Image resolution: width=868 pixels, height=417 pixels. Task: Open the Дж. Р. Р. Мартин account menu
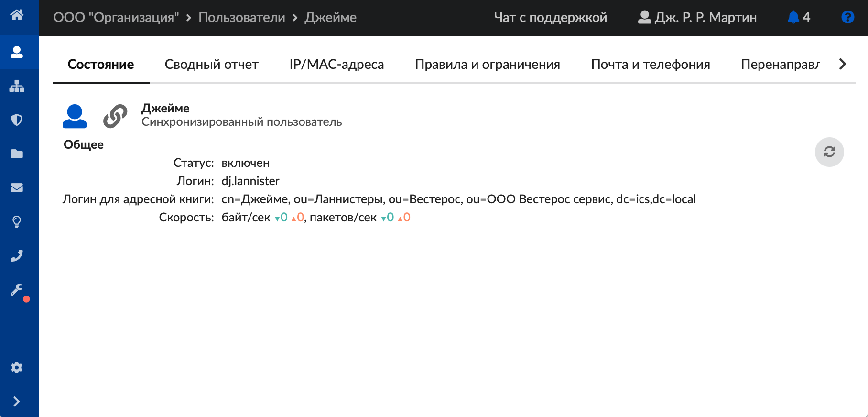coord(697,18)
